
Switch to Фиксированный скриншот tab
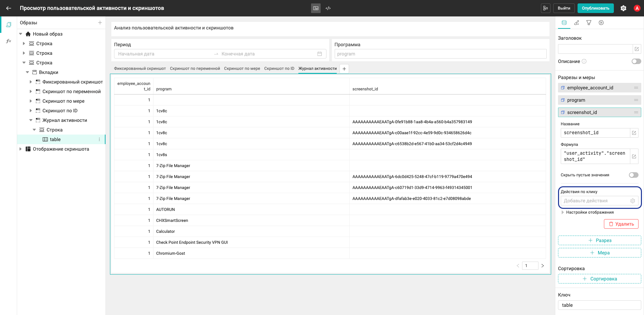140,68
